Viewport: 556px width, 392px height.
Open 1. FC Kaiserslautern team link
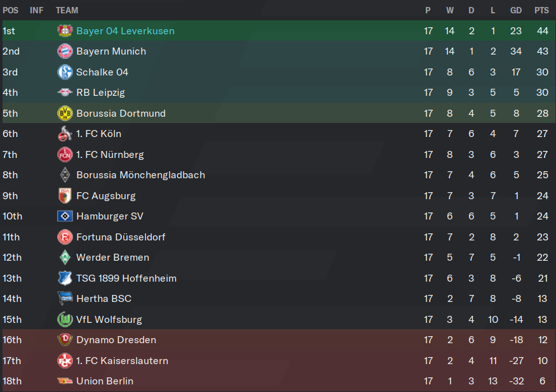point(122,361)
